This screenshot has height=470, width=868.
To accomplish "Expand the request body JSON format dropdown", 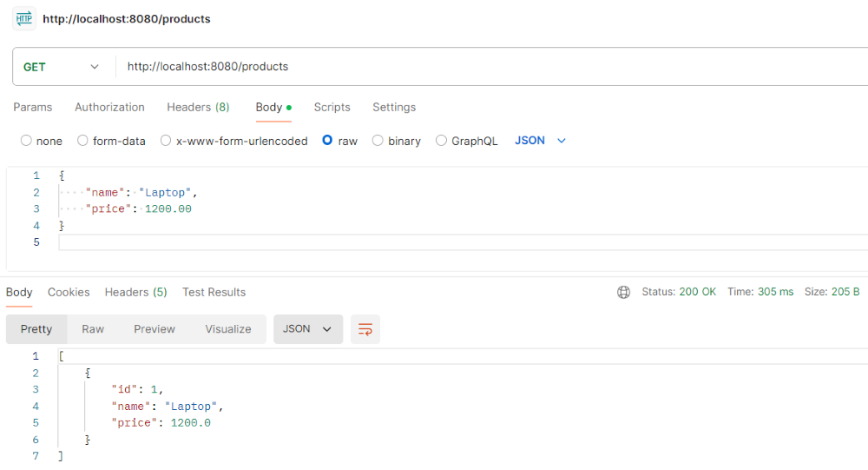I will coord(540,141).
